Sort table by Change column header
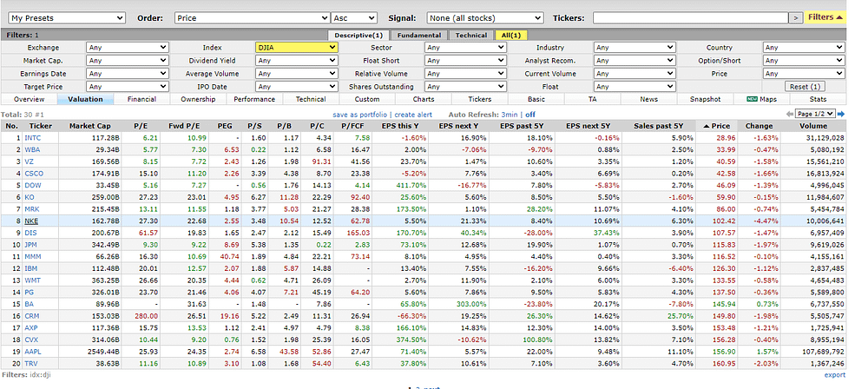Screen dimensions: 868x389 [759, 126]
